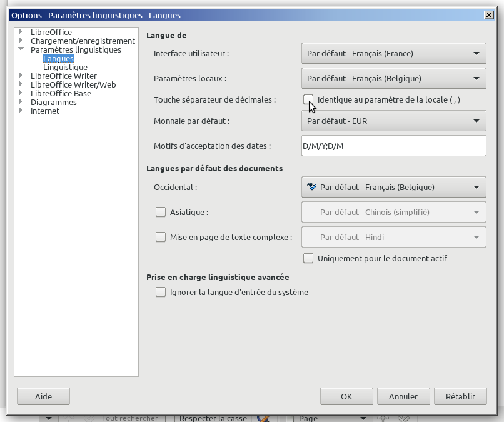Collapse the Paramètres linguistiques tree node
This screenshot has height=422, width=504.
point(21,49)
